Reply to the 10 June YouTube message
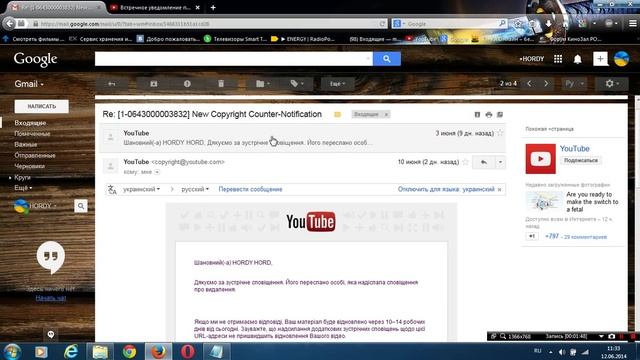Screen dimensions: 640x360 [x=484, y=162]
